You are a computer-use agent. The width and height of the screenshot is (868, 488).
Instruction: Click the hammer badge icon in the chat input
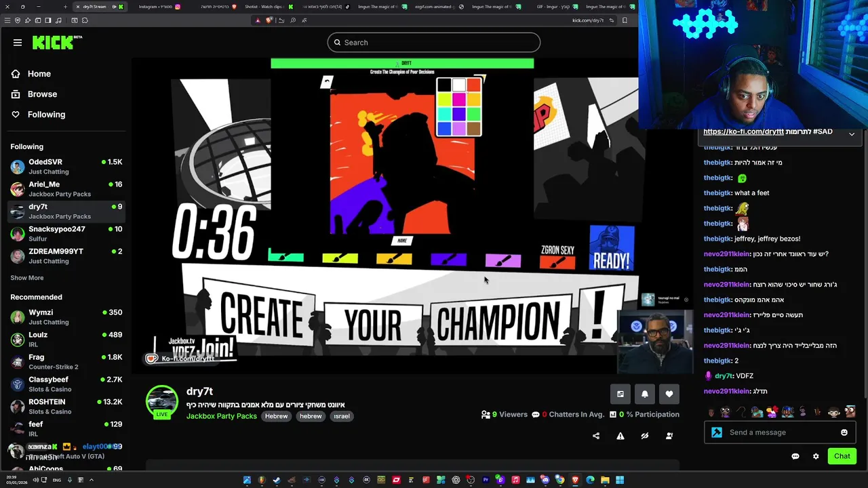tap(717, 432)
